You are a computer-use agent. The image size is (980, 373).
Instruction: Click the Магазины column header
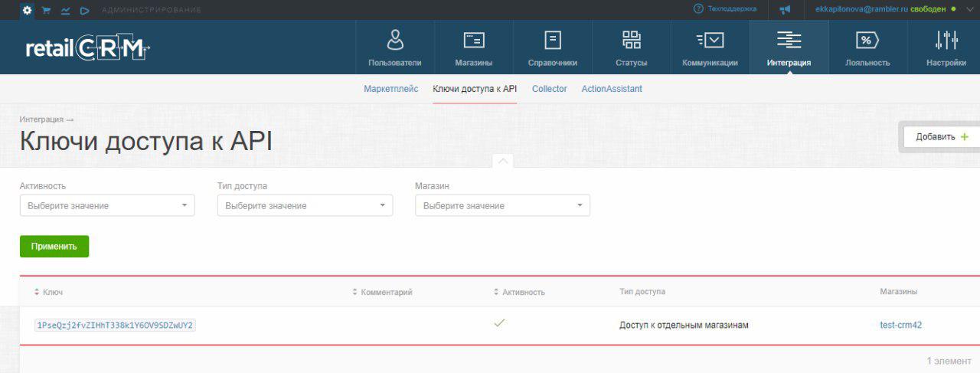[899, 292]
